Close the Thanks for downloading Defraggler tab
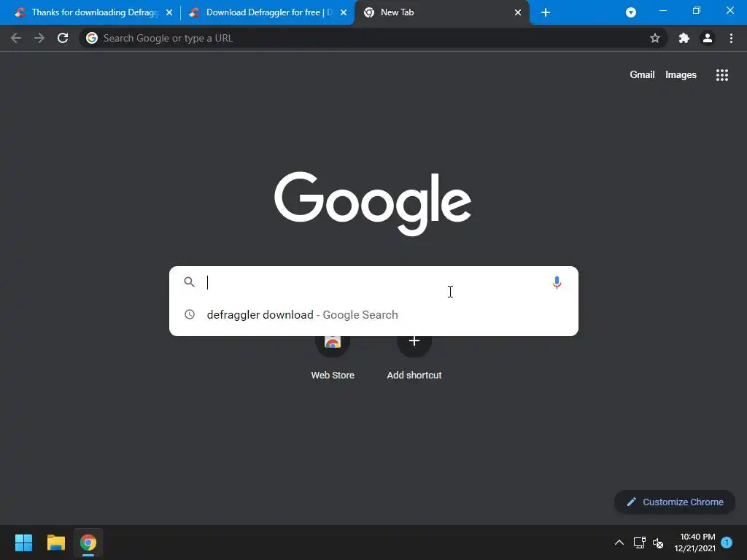Image resolution: width=747 pixels, height=560 pixels. [169, 12]
